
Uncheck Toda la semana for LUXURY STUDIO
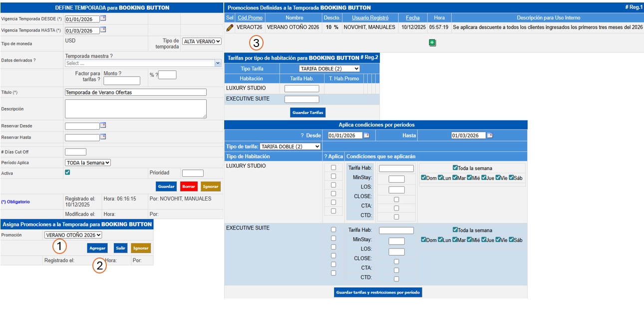point(455,168)
